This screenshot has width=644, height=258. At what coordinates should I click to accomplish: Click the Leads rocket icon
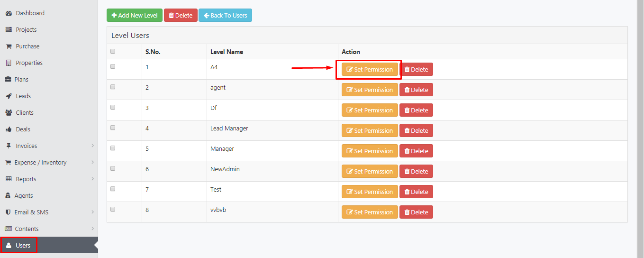pyautogui.click(x=9, y=96)
